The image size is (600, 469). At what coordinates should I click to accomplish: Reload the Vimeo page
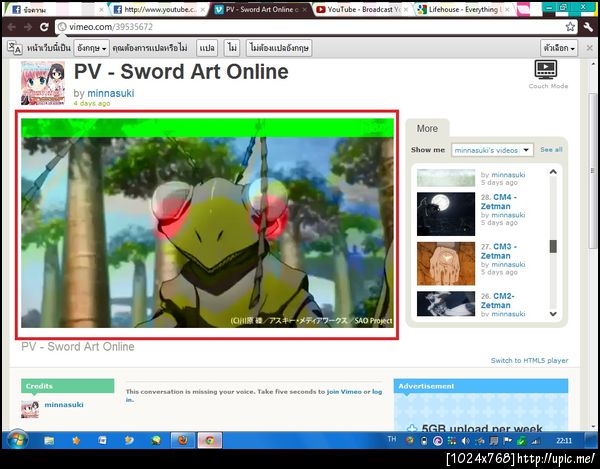pyautogui.click(x=44, y=27)
